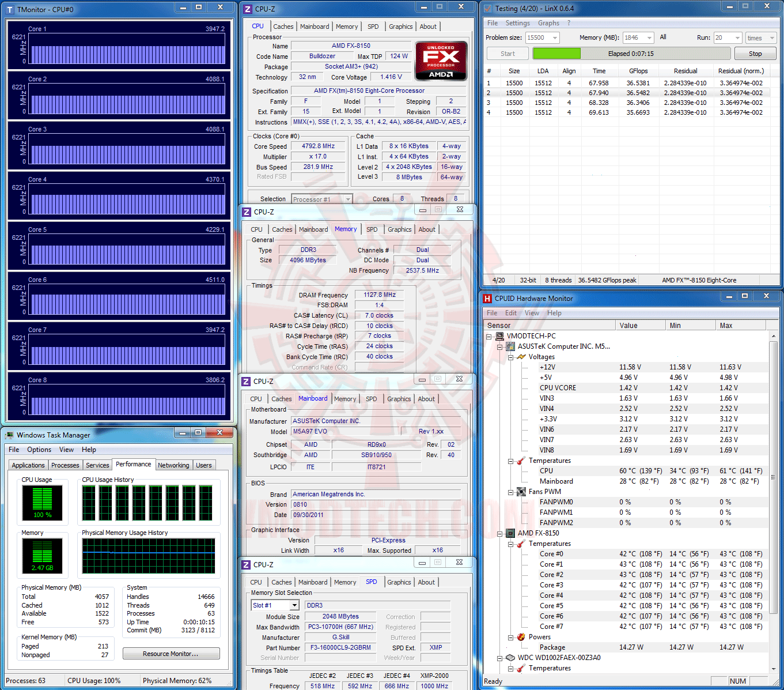This screenshot has height=690, width=784.
Task: Click the CPU-Z icon of the window with SPD tab active
Action: 247,565
